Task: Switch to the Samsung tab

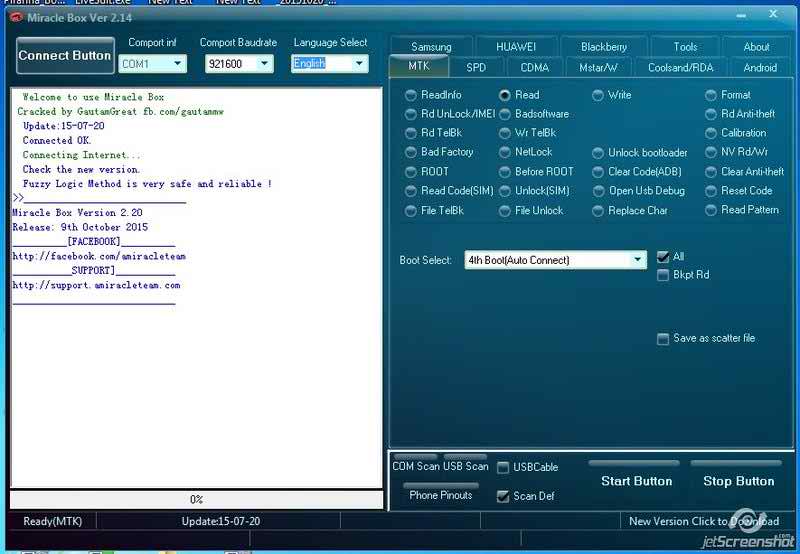Action: point(431,47)
